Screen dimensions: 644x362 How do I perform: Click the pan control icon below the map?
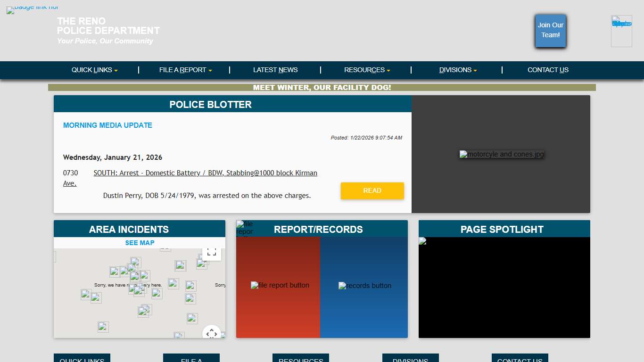click(211, 333)
